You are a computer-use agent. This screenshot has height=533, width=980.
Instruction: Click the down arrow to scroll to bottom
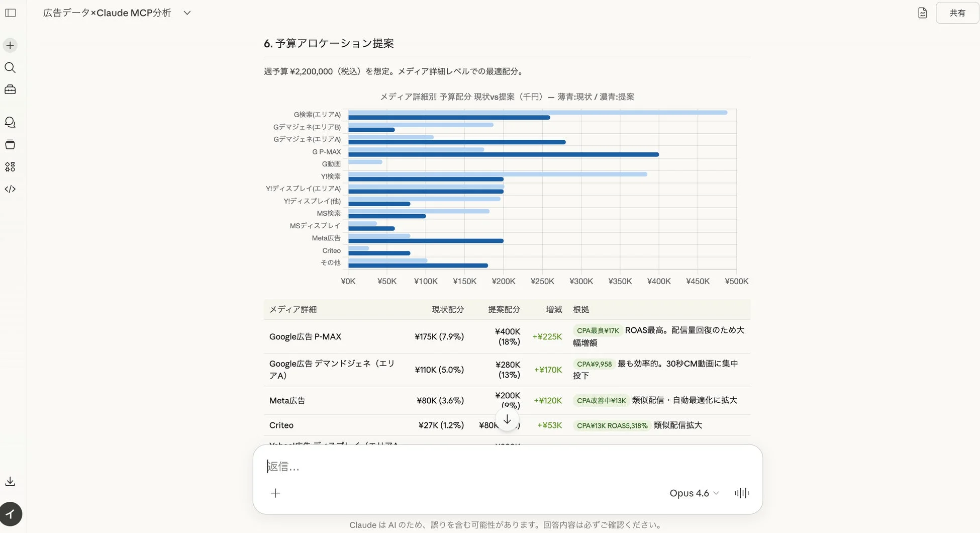[507, 419]
